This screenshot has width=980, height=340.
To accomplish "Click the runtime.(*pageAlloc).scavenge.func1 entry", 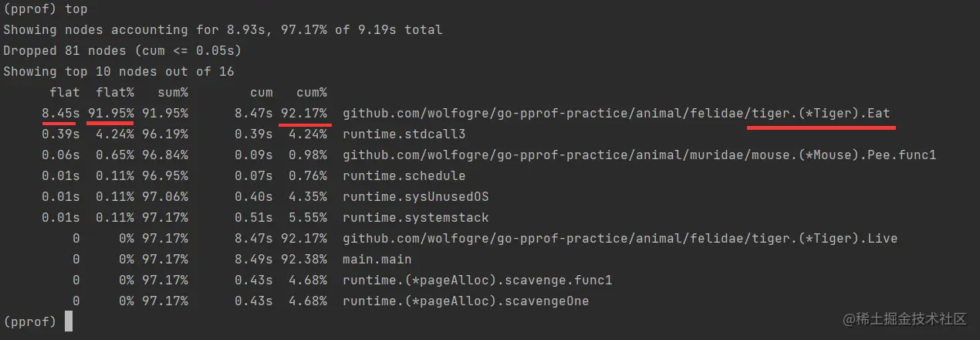I will coord(477,280).
